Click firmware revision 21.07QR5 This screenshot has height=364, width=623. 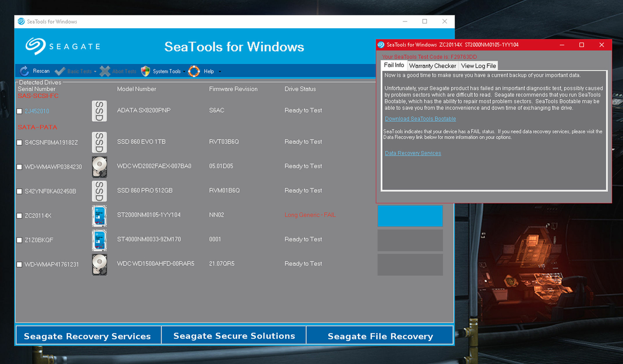[222, 263]
